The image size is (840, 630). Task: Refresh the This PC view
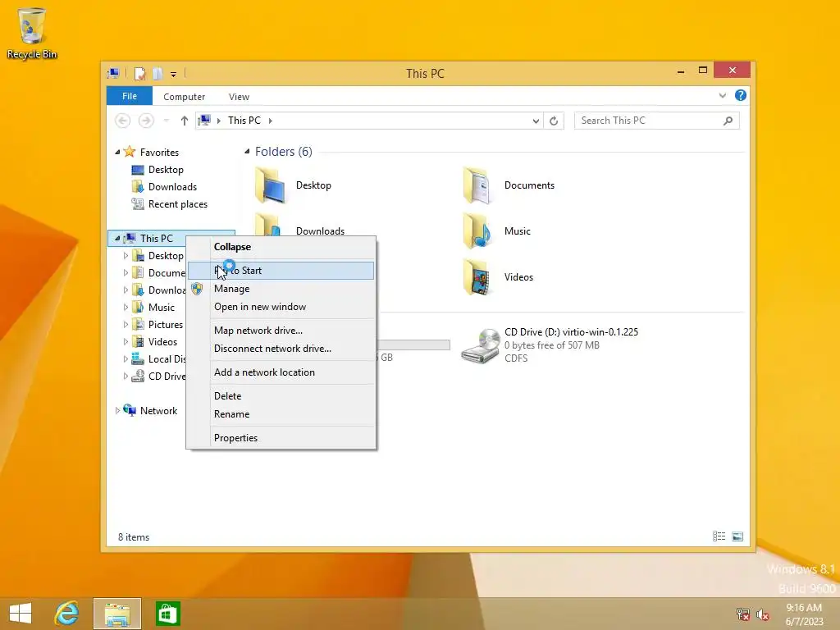pyautogui.click(x=554, y=121)
